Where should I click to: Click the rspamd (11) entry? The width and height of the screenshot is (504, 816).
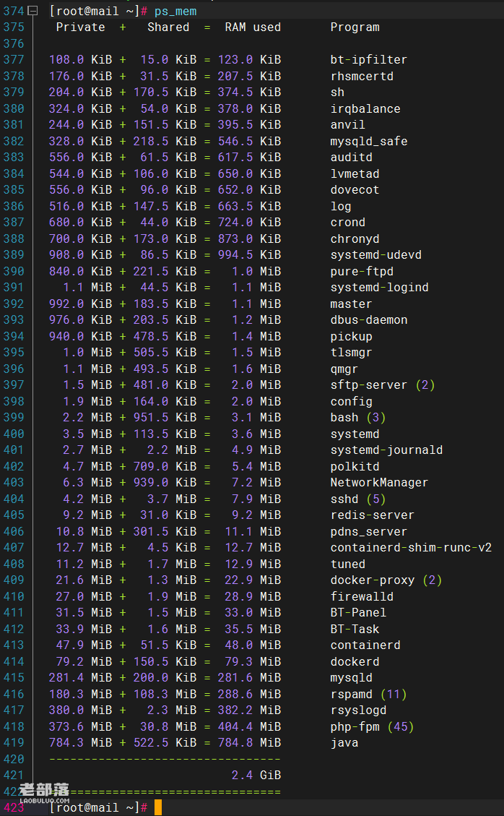pos(369,695)
